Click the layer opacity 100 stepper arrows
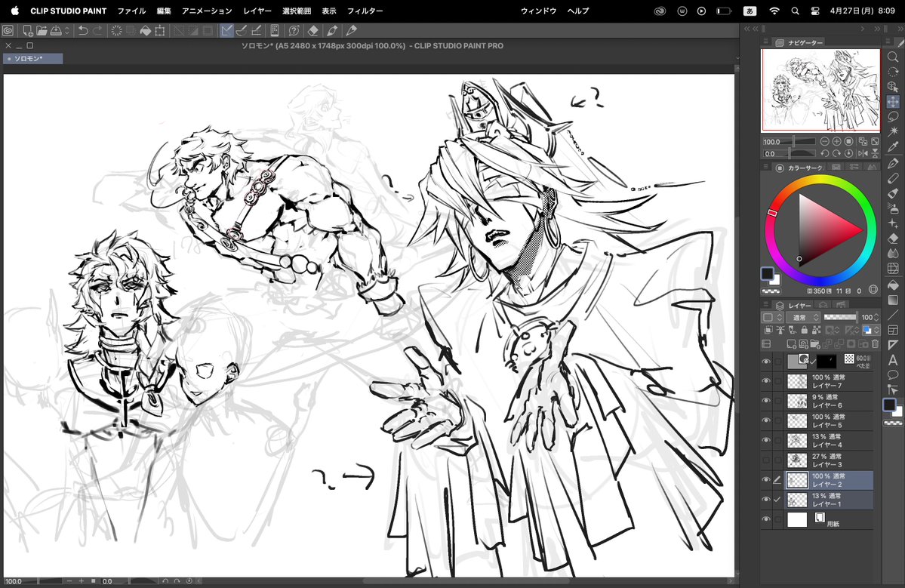Screen dimensions: 905x588 tap(876, 317)
